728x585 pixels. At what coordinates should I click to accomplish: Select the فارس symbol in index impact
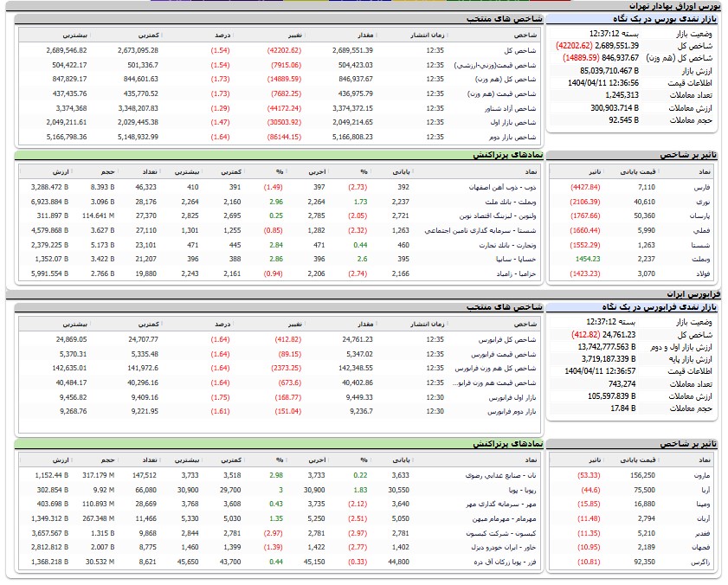(x=696, y=186)
